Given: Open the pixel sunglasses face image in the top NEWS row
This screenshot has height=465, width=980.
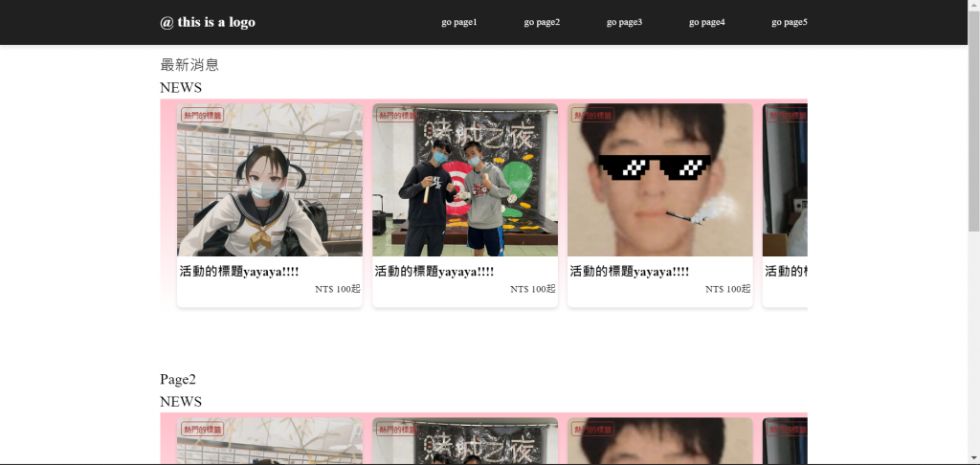Looking at the screenshot, I should pos(660,180).
